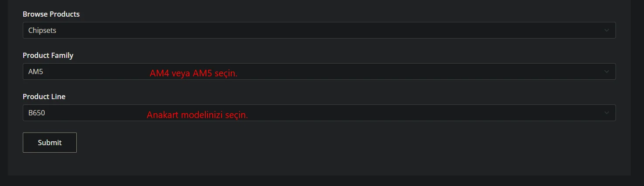Click the "Product Family" label
Viewport: 644px width, 186px height.
click(x=48, y=55)
